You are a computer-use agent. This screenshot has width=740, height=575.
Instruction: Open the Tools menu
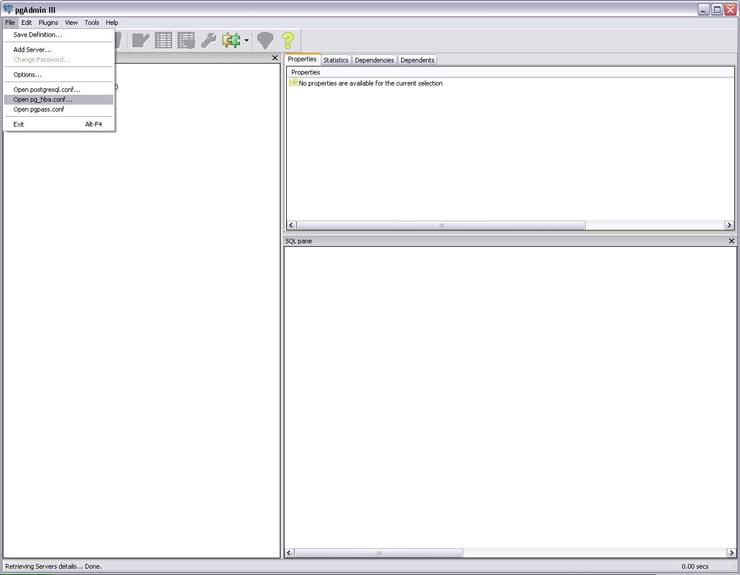(92, 22)
